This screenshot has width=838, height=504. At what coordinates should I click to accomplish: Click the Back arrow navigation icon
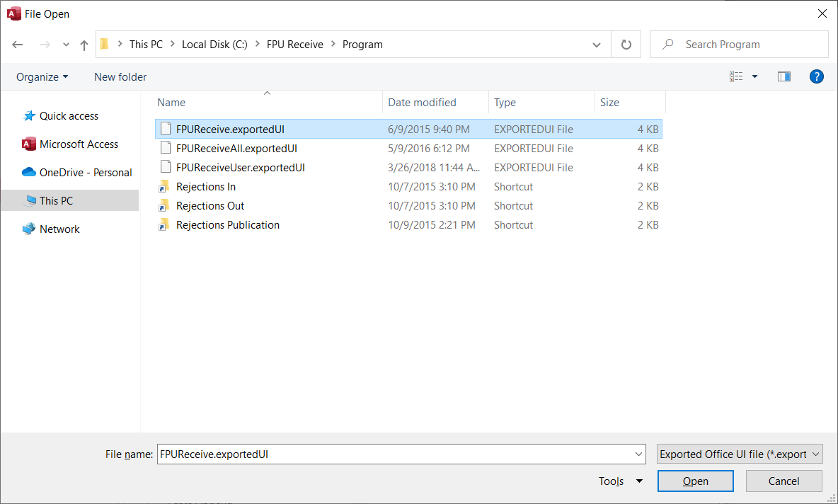click(x=18, y=45)
